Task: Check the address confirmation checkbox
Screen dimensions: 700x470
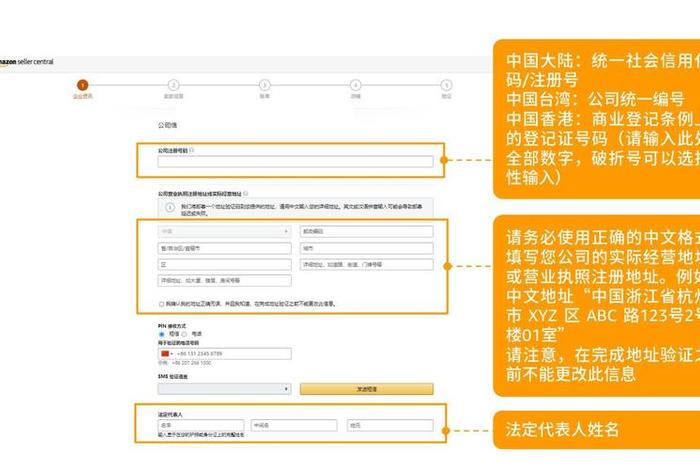Action: [161, 304]
